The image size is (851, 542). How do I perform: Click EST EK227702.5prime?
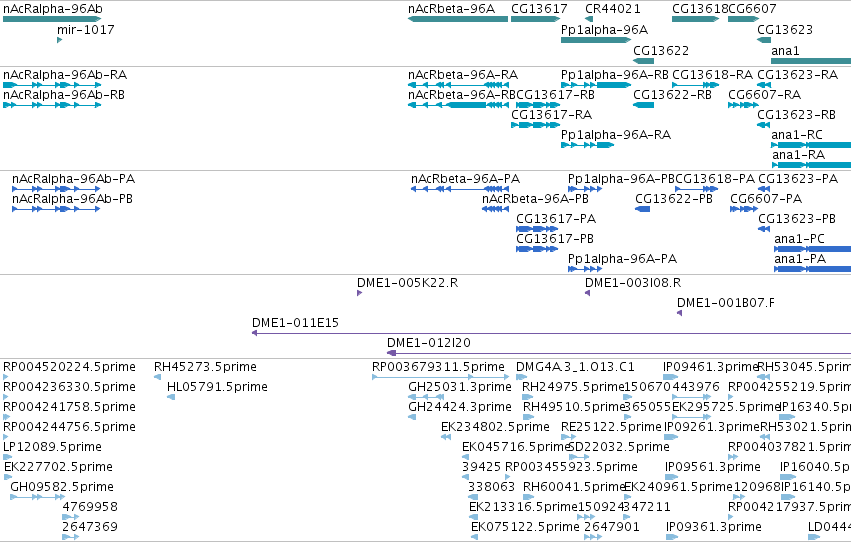point(8,477)
